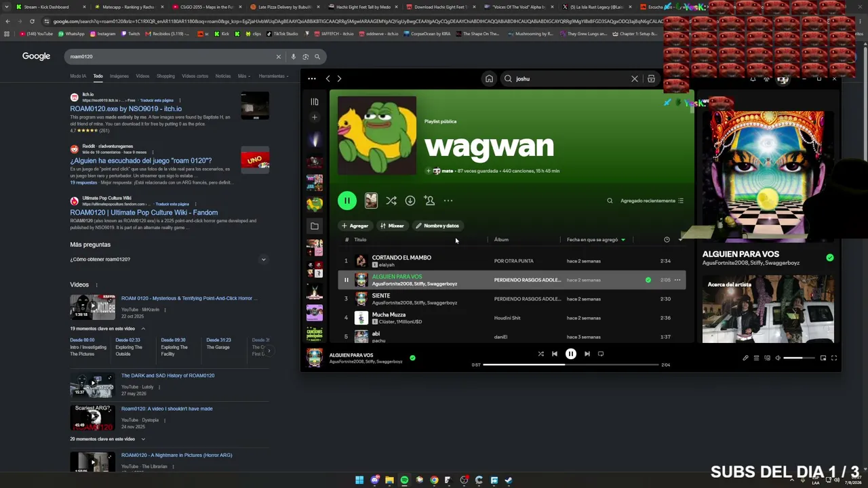
Task: Open more options for wagwan playlist
Action: [448, 201]
